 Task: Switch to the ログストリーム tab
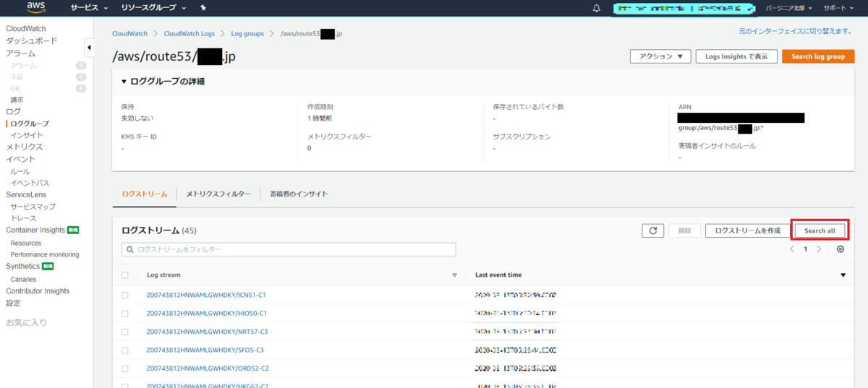pos(145,194)
